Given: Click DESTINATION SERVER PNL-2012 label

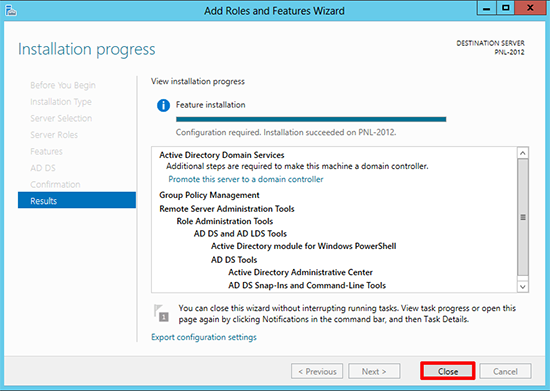Looking at the screenshot, I should pyautogui.click(x=490, y=47).
